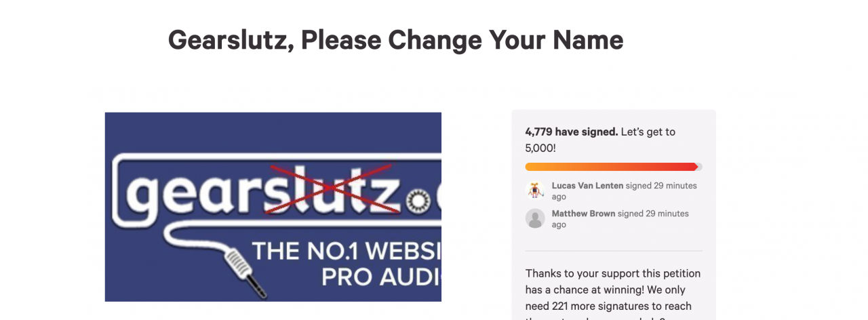Click the petition title heading
Viewport: 868px width, 320px height.
point(395,40)
